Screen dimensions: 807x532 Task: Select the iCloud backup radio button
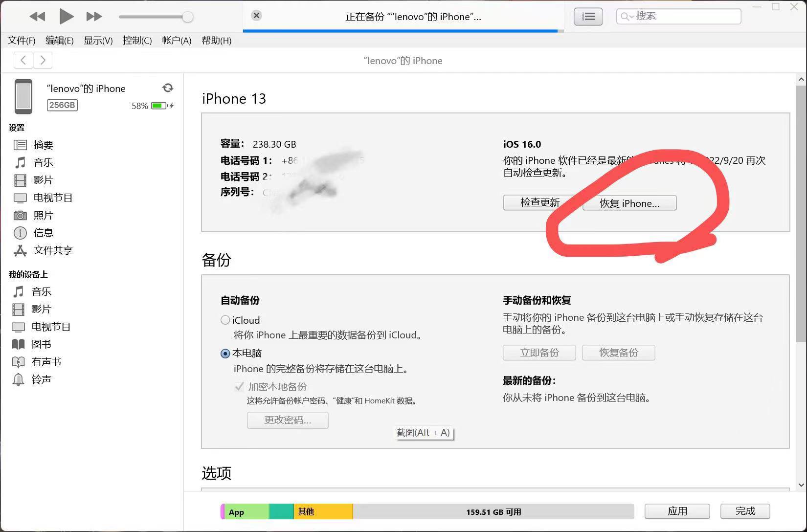click(225, 320)
